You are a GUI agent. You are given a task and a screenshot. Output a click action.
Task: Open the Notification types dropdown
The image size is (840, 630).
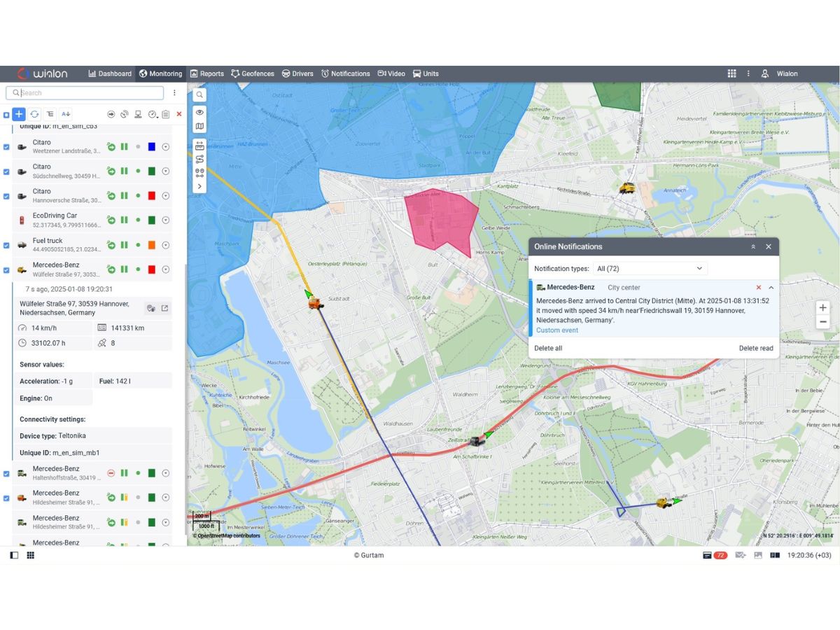pyautogui.click(x=650, y=269)
